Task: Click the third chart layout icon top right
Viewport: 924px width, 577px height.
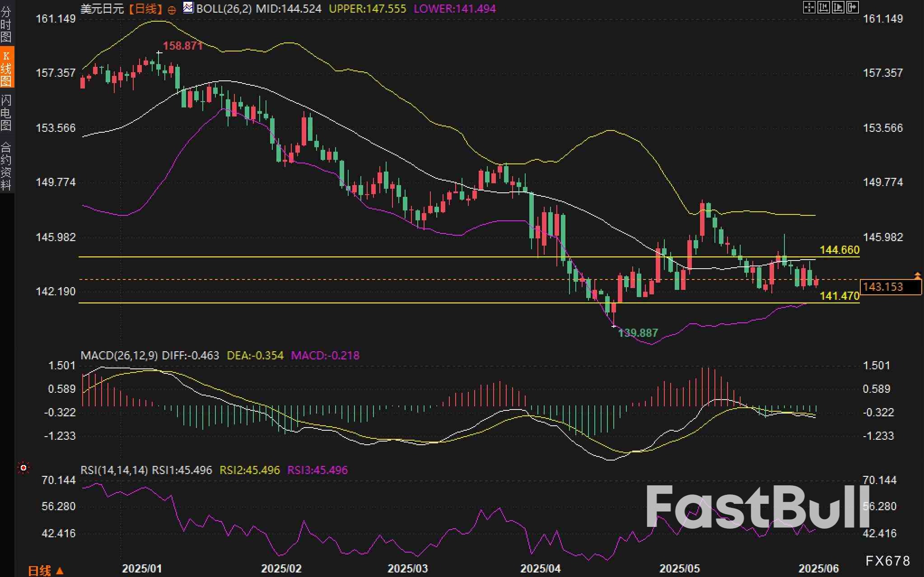Action: click(x=838, y=7)
